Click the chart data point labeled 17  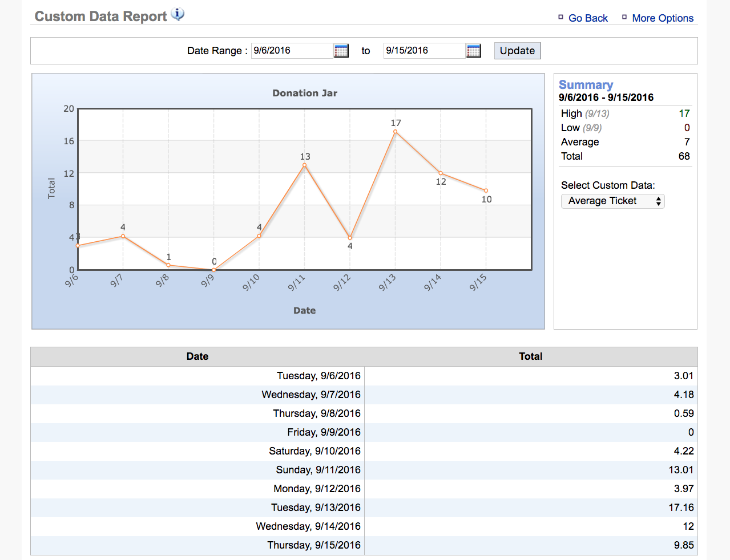[x=396, y=132]
